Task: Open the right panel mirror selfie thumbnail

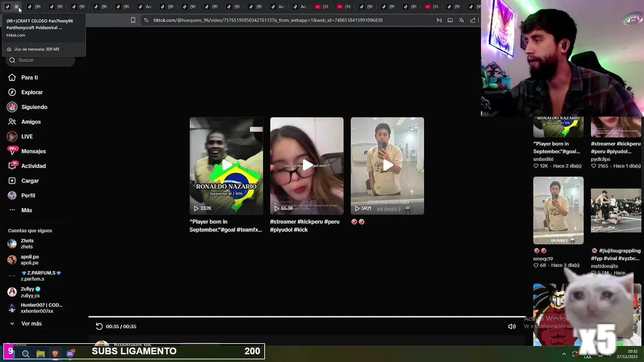Action: (x=558, y=210)
